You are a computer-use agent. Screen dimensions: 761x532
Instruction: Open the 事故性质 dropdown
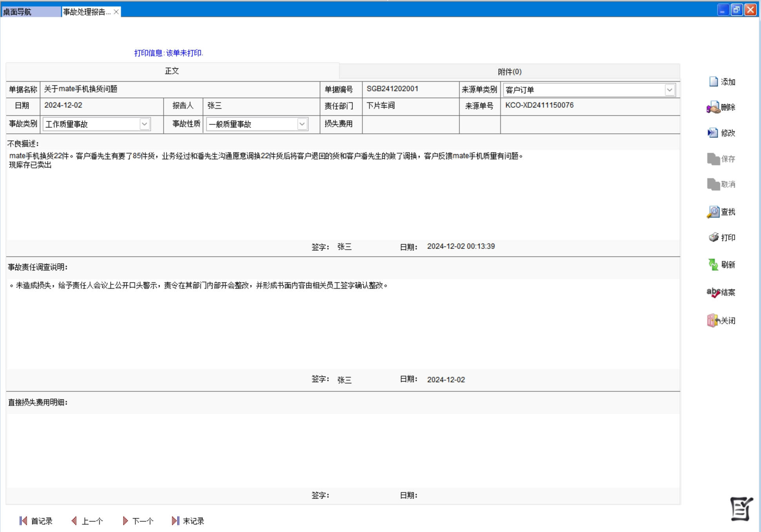pos(302,124)
